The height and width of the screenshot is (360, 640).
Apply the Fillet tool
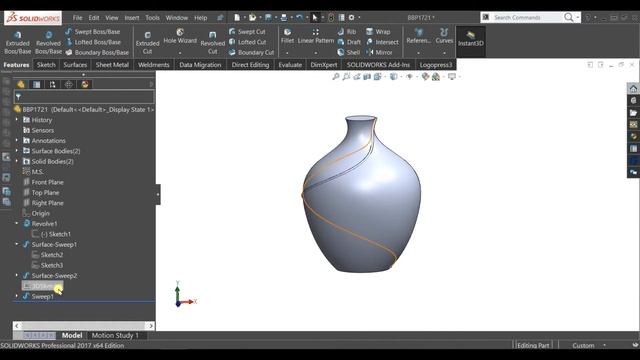click(x=287, y=36)
